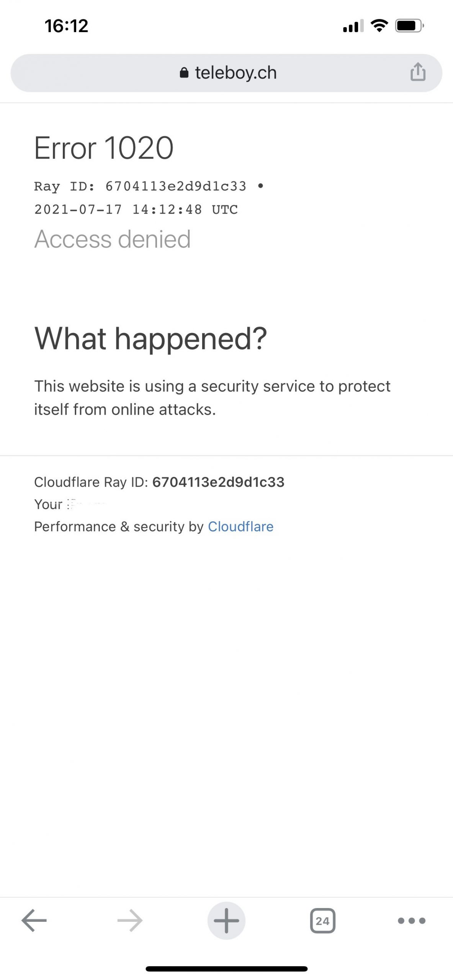Open the tab switcher showing 24
The width and height of the screenshot is (453, 980).
322,920
